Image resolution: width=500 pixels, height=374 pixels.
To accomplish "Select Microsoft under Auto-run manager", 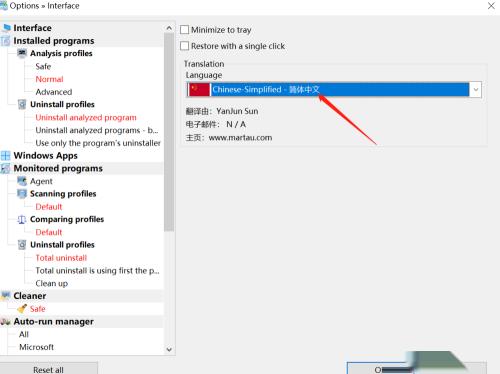I will [x=36, y=347].
